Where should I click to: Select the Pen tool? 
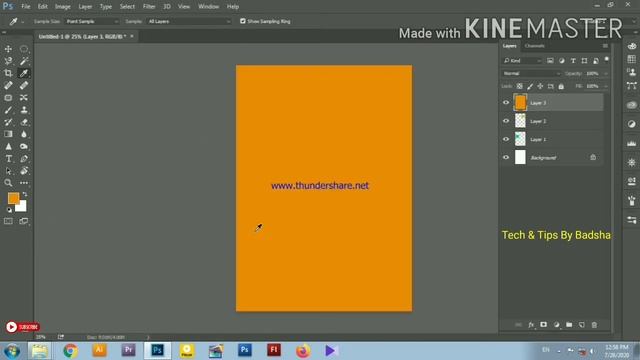tap(24, 159)
